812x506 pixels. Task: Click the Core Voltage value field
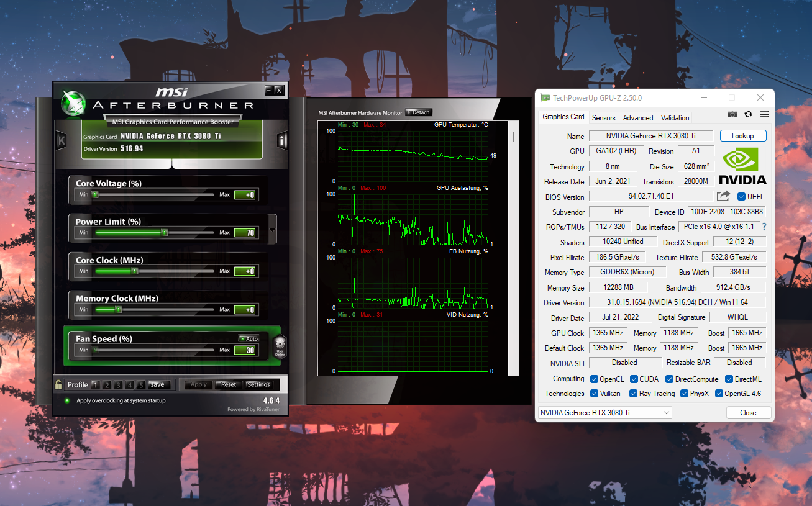point(245,195)
